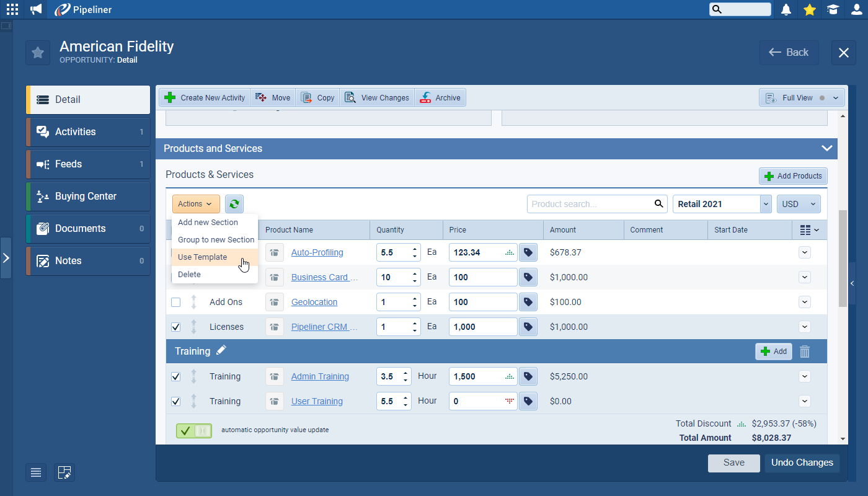Click the price tag icon for Geolocation

click(528, 302)
